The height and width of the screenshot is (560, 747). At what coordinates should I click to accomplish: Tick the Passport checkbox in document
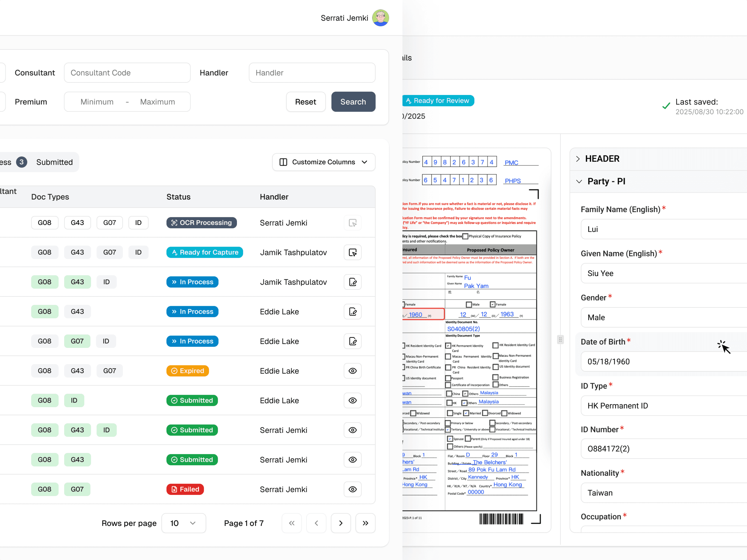(x=448, y=378)
